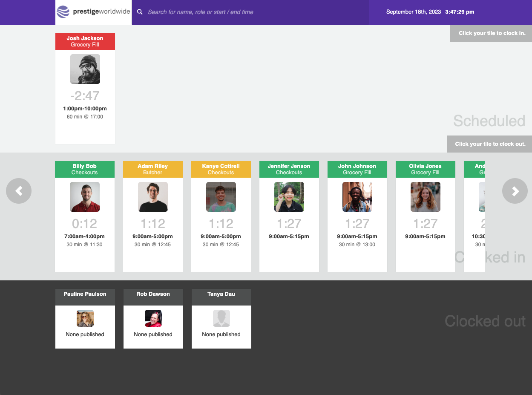Screen dimensions: 532x395
Task: Click Pauline Paulson's photo to clock in
Action: (x=85, y=318)
